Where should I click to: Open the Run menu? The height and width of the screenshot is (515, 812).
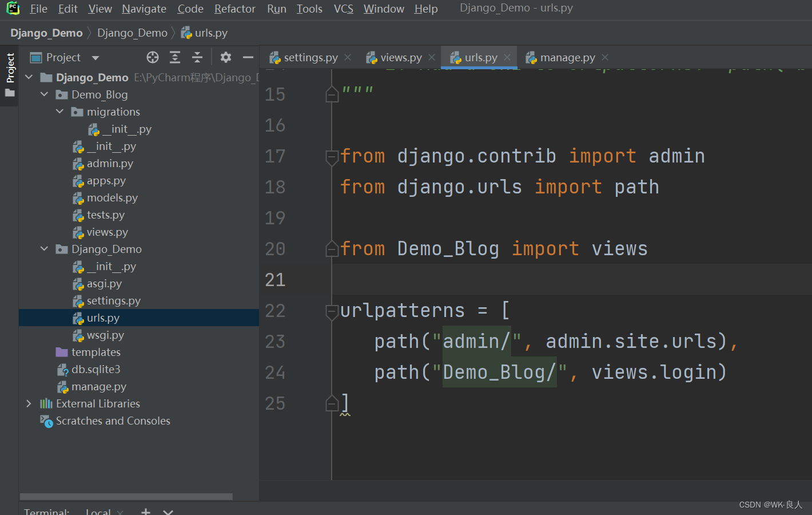277,9
